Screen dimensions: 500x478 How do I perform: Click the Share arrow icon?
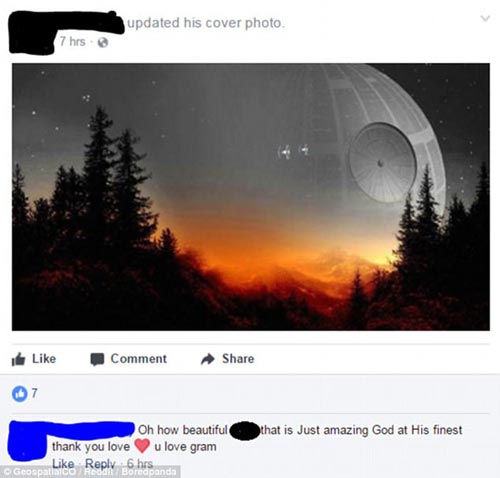click(208, 359)
